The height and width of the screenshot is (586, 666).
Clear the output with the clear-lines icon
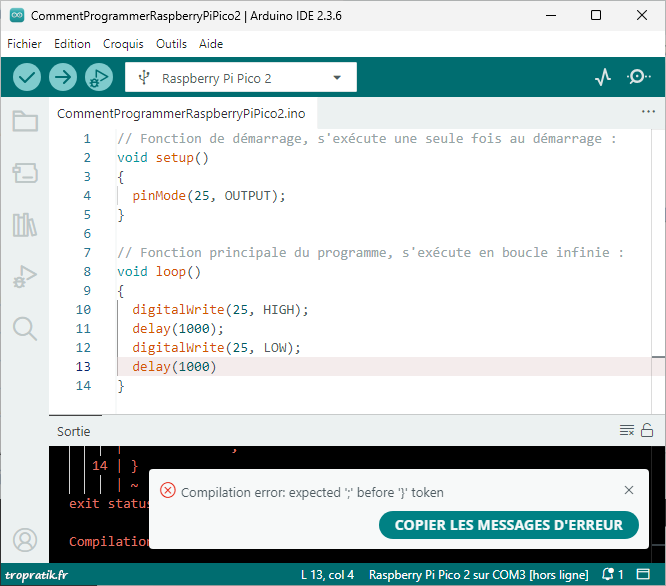tap(626, 430)
